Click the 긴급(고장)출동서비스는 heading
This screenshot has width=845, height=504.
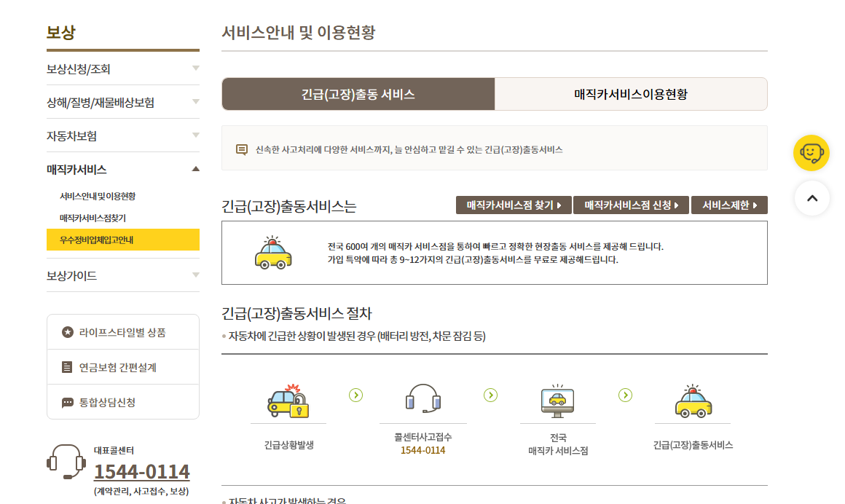[x=289, y=206]
